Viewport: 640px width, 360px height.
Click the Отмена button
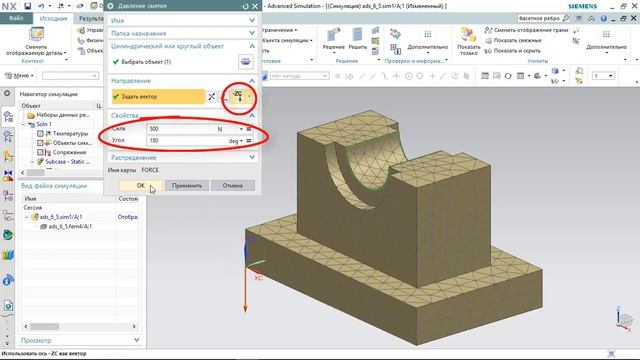point(233,186)
